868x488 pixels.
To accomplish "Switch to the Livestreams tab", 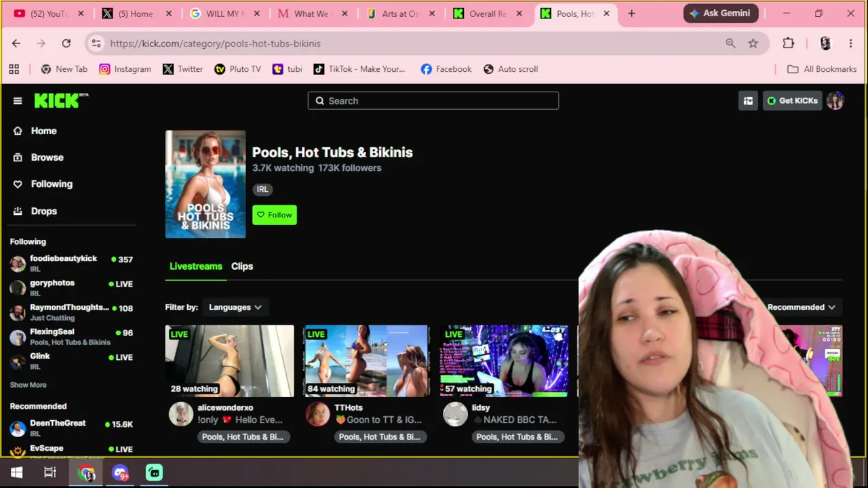I will point(196,266).
